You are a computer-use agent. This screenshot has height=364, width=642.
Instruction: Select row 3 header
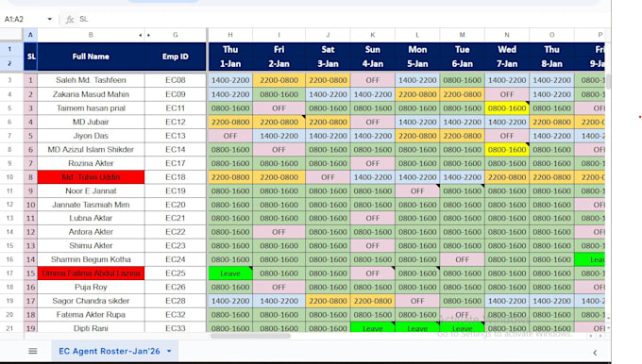tap(9, 80)
